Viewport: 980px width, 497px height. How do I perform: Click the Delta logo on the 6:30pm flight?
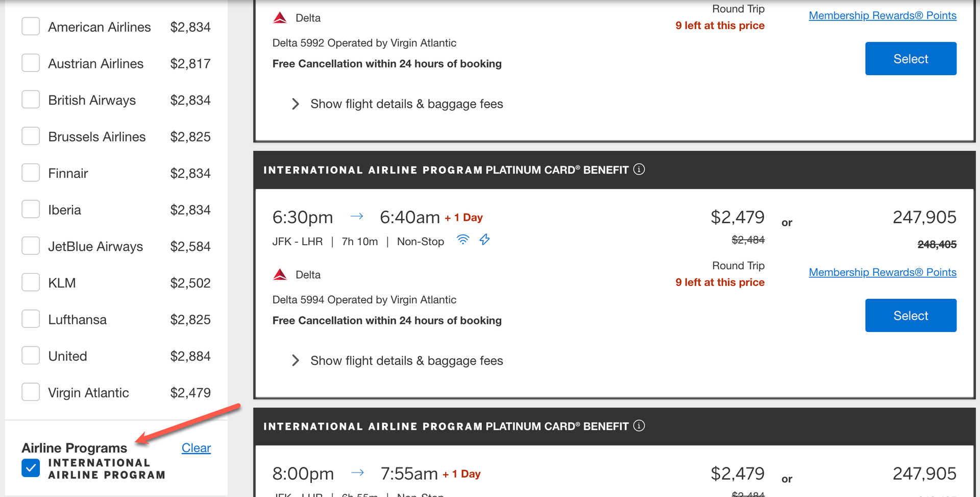(280, 274)
